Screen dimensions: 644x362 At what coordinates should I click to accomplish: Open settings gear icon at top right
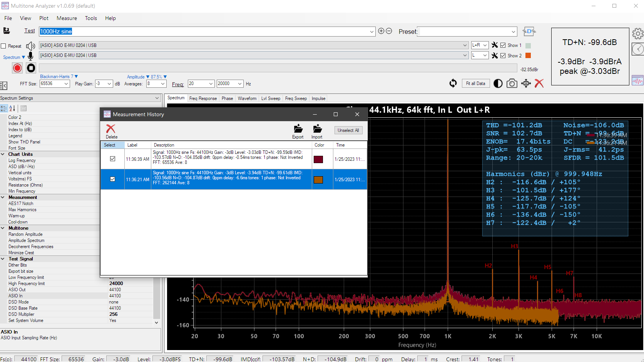click(638, 34)
